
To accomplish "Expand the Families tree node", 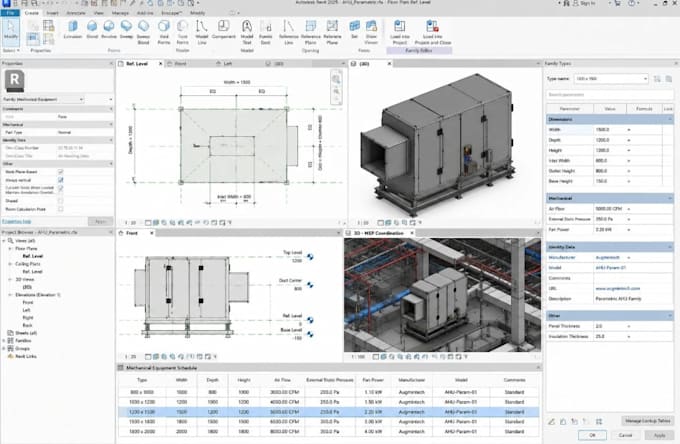I will 3,341.
